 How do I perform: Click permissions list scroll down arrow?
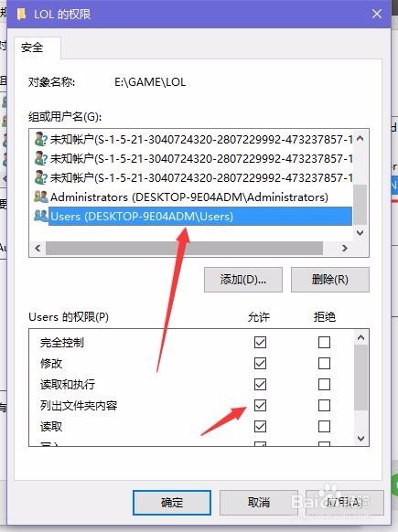[361, 439]
